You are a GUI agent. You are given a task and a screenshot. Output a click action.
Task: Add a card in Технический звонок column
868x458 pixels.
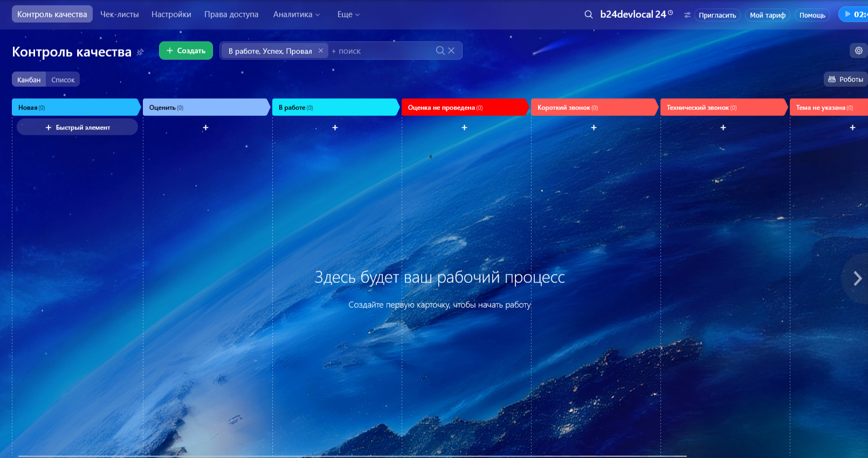(723, 128)
